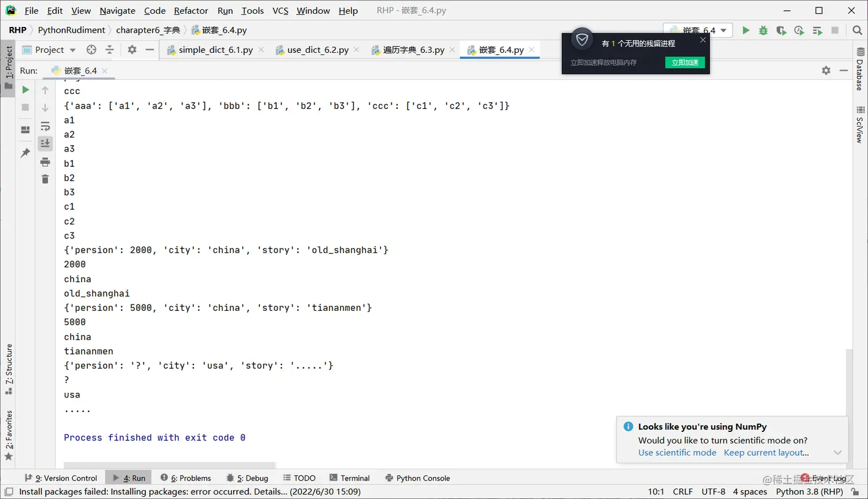Open the VCS menu
Viewport: 868px width, 499px height.
click(280, 10)
